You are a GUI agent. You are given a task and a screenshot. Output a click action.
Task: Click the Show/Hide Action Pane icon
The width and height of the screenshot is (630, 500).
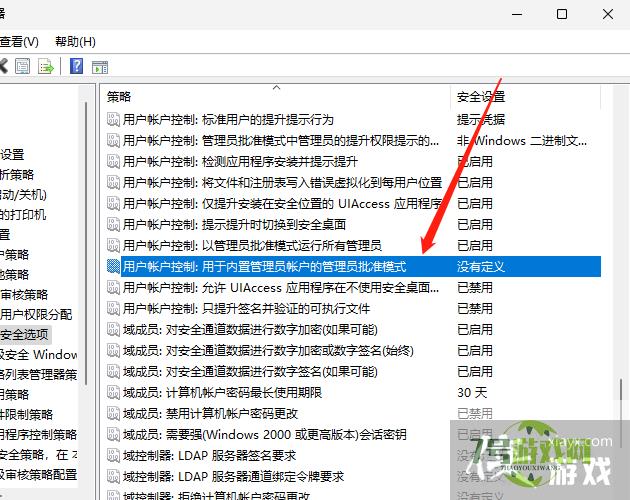(100, 67)
